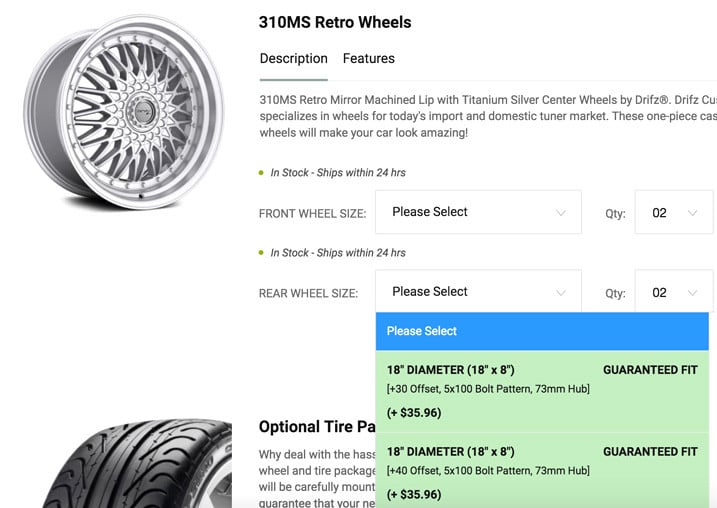Click the 310MS Retro Wheels title
Viewport: 717px width, 508px height.
(335, 22)
